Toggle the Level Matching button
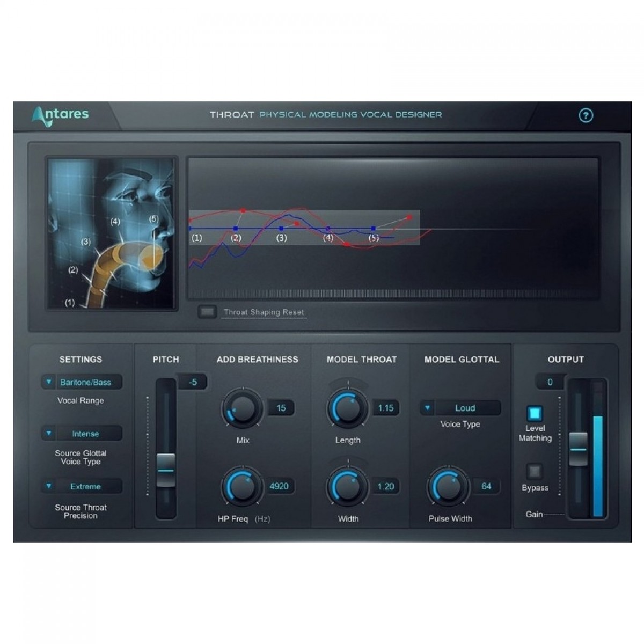The image size is (644, 644). pyautogui.click(x=535, y=413)
